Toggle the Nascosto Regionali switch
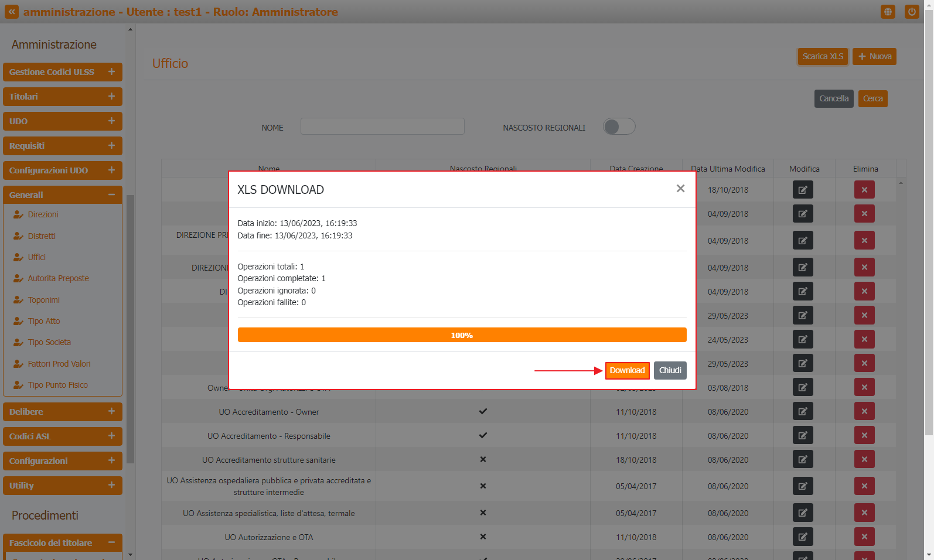The height and width of the screenshot is (560, 934). click(x=619, y=127)
